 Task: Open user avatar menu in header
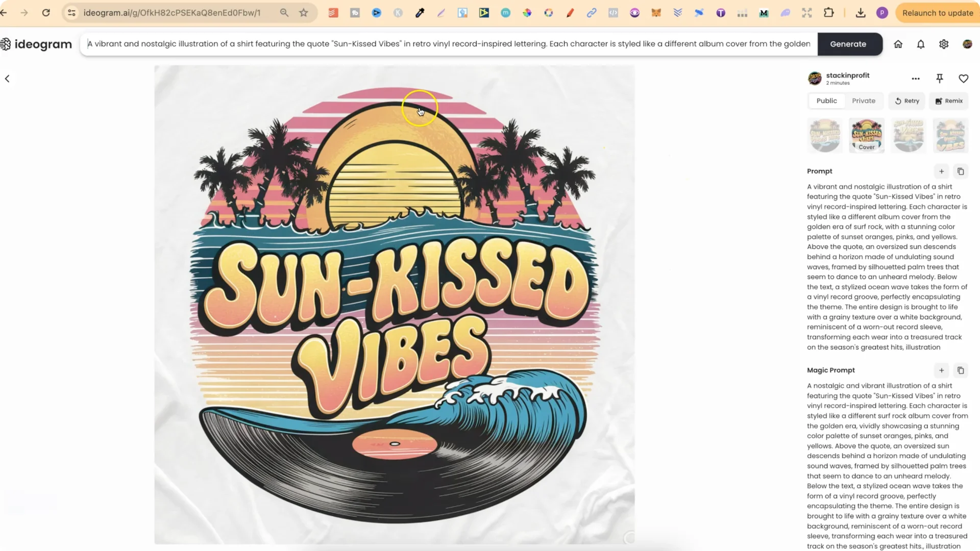point(967,44)
